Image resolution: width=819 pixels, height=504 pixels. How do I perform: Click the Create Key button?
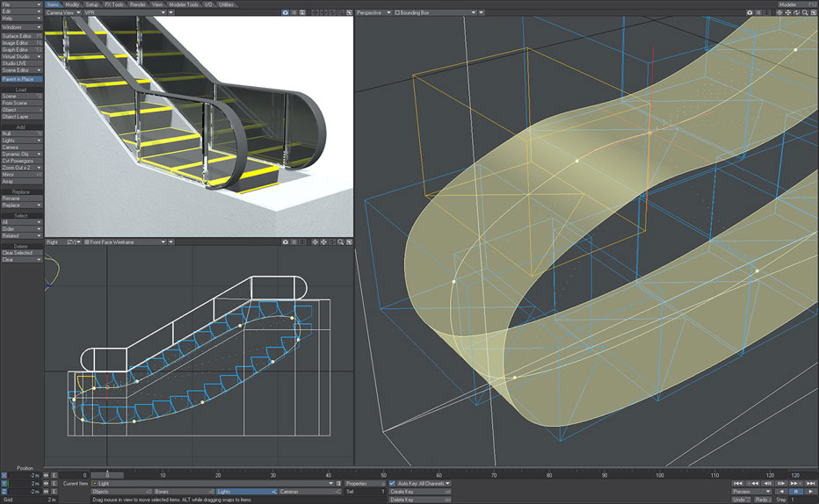[419, 492]
